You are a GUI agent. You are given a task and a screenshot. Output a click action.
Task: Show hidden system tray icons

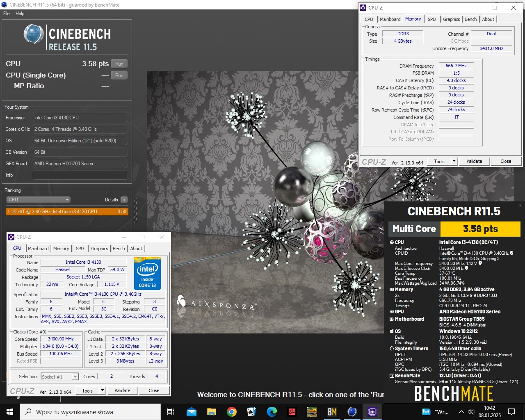[461, 412]
